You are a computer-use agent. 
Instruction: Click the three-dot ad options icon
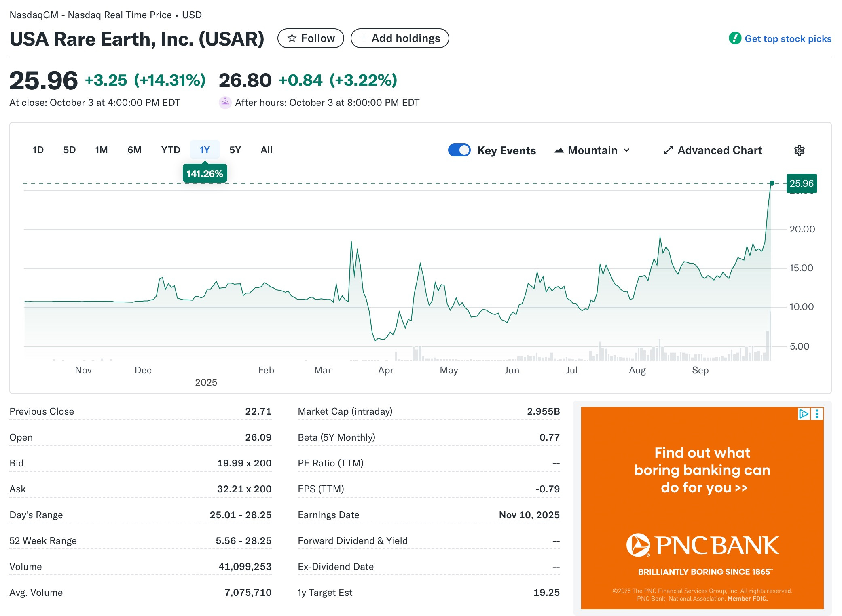[817, 413]
